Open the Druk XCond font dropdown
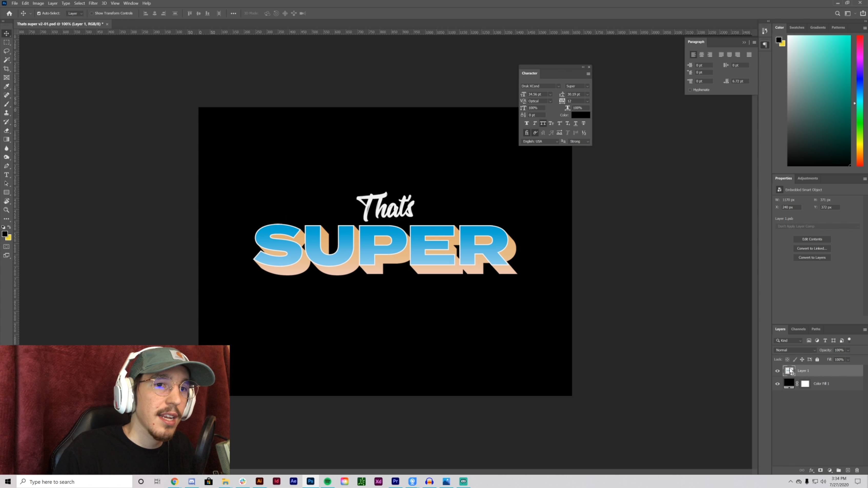Image resolution: width=868 pixels, height=488 pixels. pyautogui.click(x=558, y=86)
